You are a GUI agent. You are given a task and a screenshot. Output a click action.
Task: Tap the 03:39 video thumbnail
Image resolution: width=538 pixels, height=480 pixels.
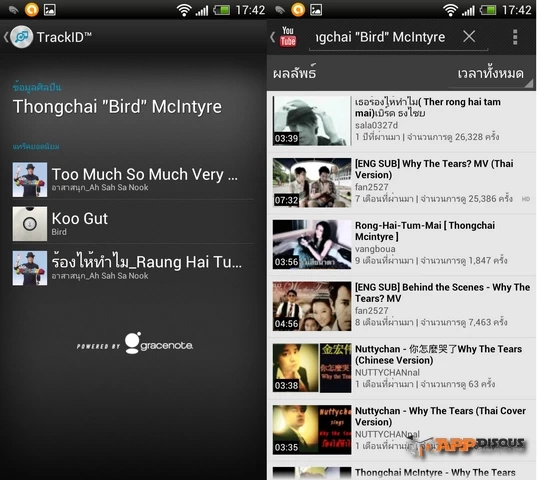click(312, 121)
